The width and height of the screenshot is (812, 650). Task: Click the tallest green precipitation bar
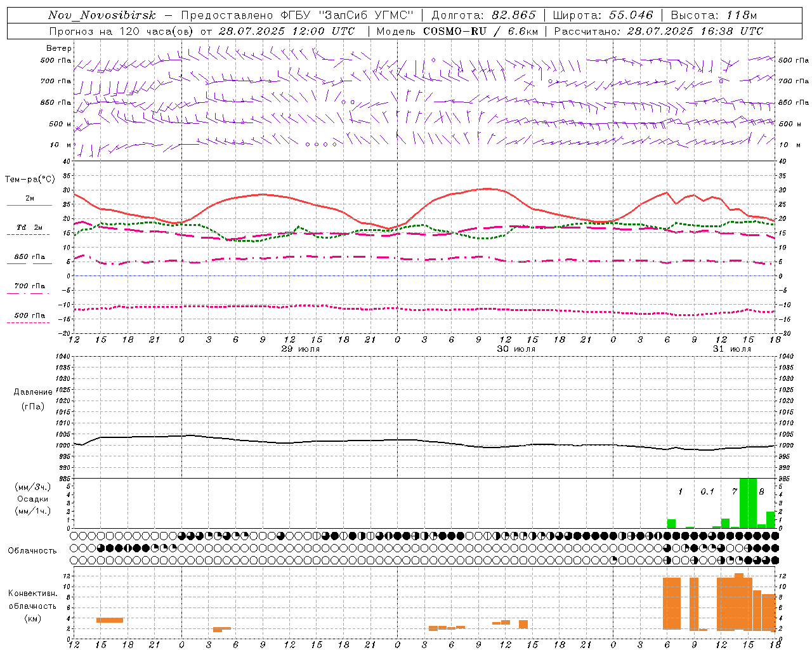click(x=748, y=503)
